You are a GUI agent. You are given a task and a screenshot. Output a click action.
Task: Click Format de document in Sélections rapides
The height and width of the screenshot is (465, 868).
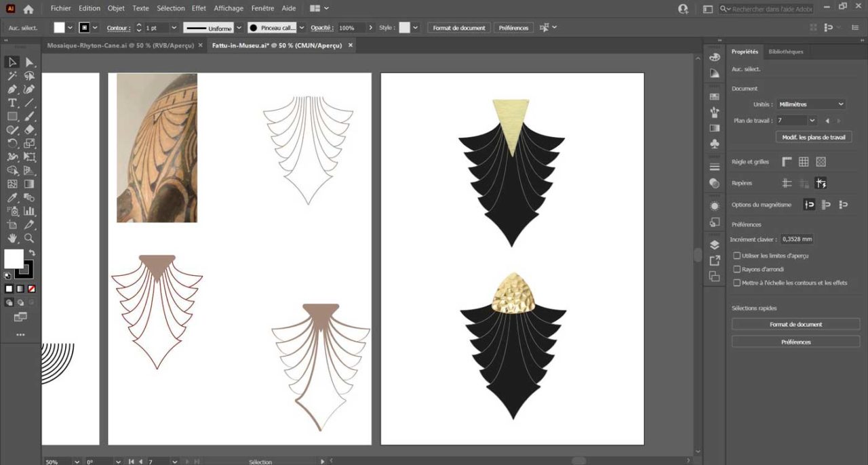click(795, 325)
